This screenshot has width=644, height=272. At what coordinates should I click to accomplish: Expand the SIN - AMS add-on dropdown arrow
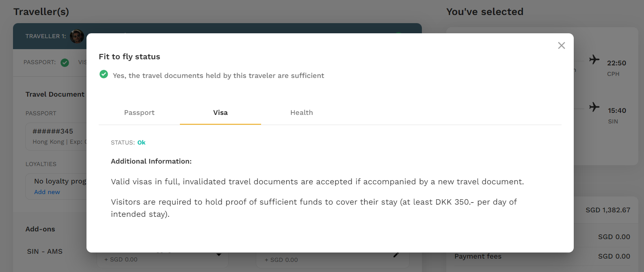click(219, 255)
